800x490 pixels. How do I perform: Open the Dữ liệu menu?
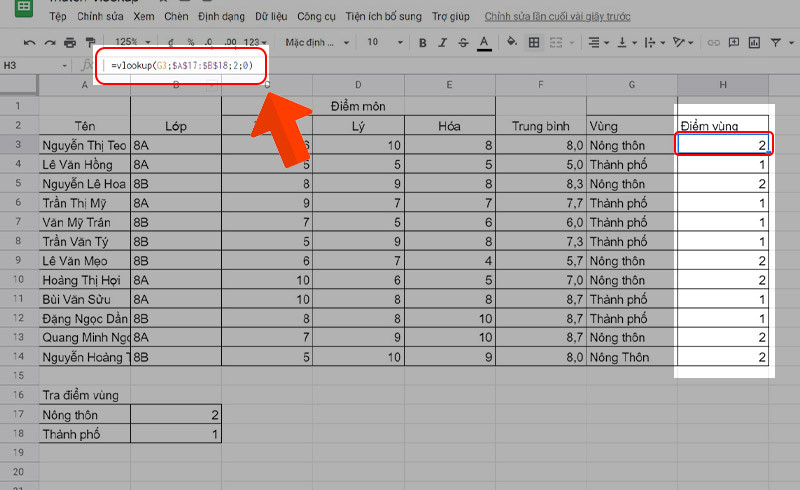(x=271, y=16)
